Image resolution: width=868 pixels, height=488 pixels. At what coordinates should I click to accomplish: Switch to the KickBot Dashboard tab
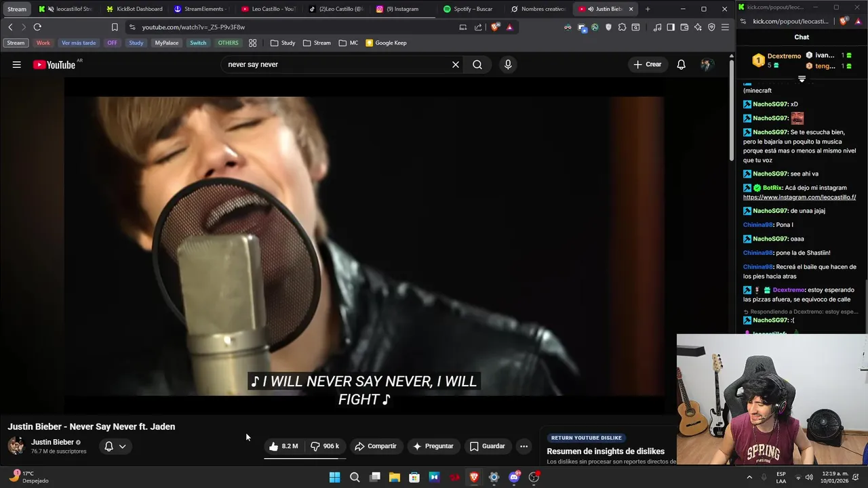point(134,9)
